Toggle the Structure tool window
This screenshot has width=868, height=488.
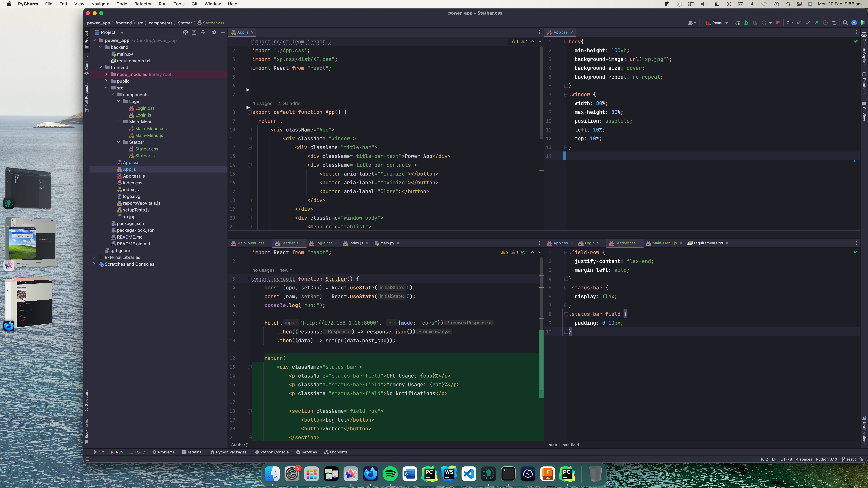tap(87, 400)
